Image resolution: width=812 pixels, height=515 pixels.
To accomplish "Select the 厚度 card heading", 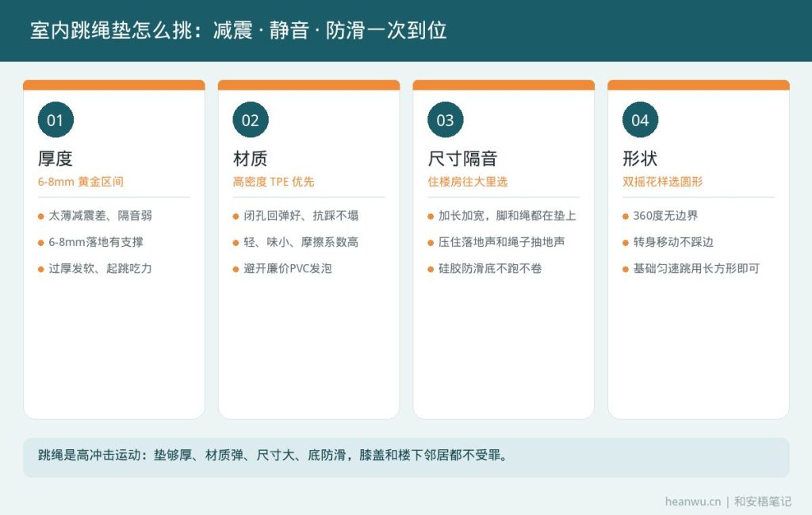I will click(56, 159).
